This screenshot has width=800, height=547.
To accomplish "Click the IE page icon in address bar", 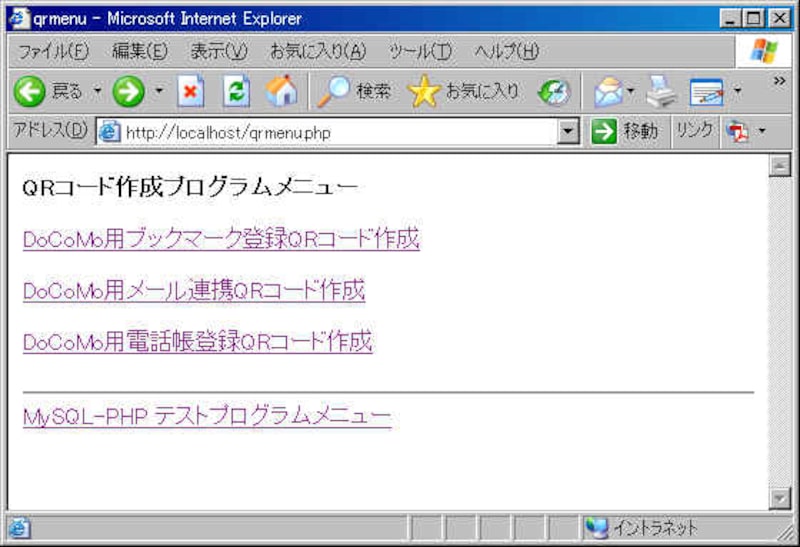I will click(109, 133).
